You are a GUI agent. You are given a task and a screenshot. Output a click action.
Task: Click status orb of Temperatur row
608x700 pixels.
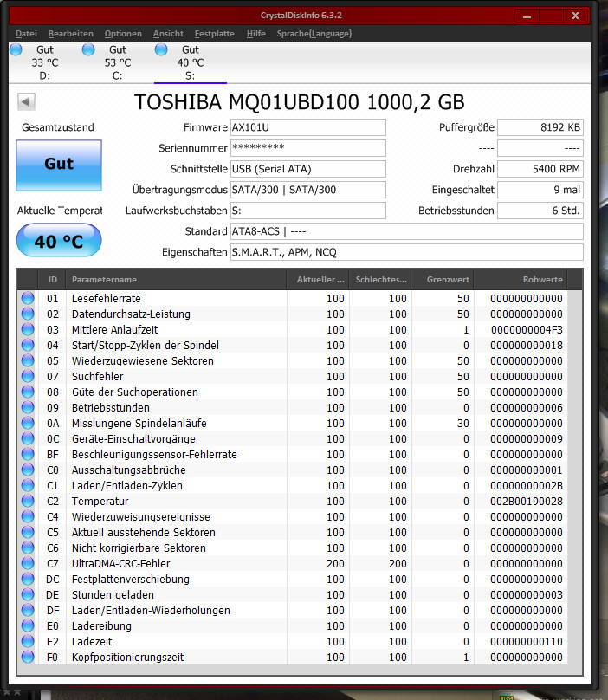pyautogui.click(x=28, y=501)
